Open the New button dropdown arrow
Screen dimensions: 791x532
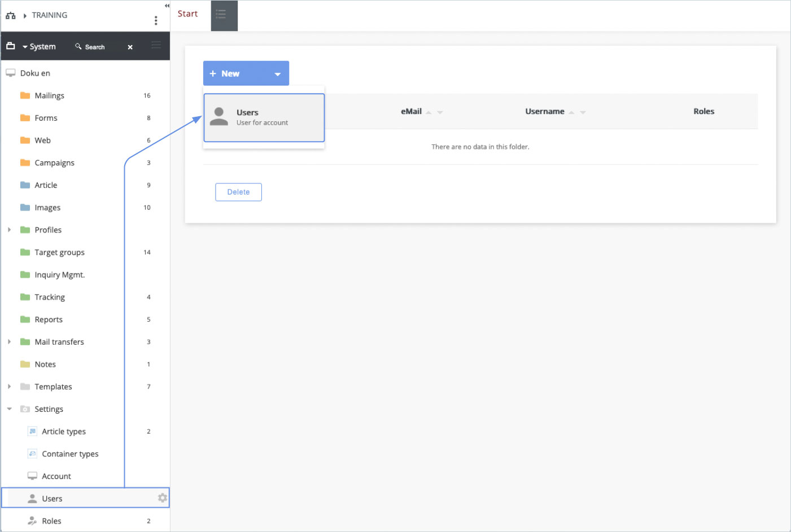click(277, 74)
